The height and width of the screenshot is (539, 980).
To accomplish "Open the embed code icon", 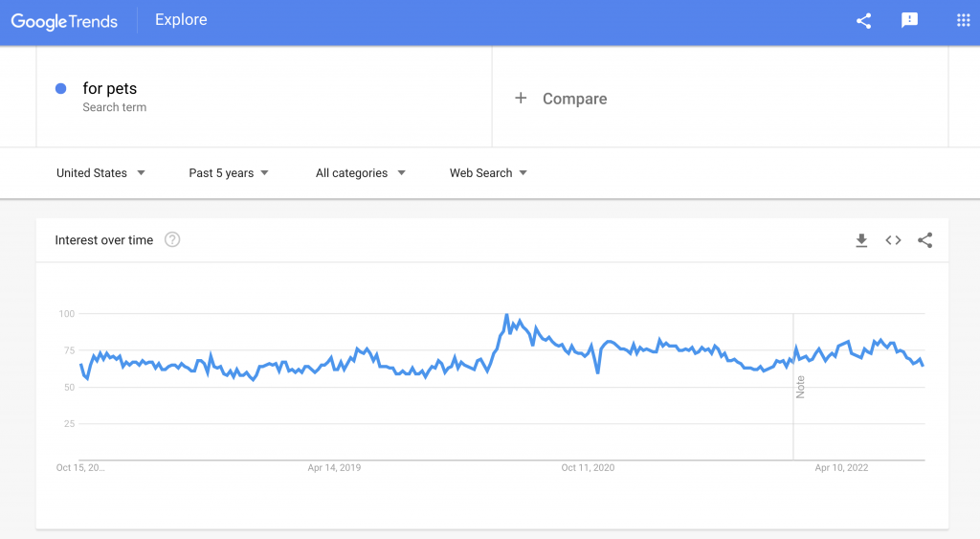I will 893,240.
